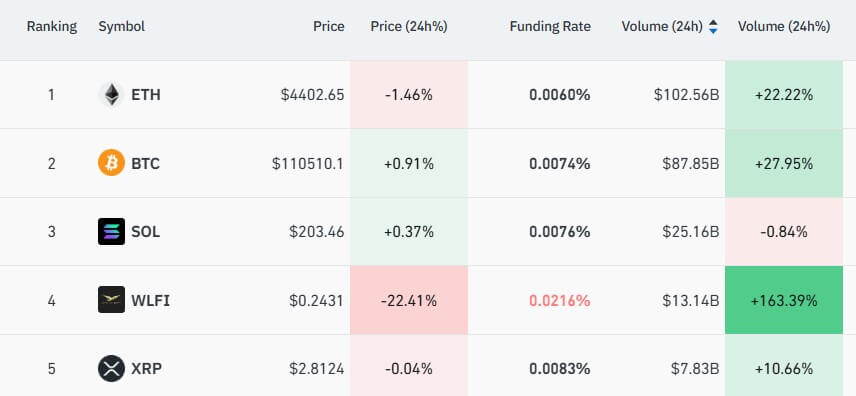
Task: Click ranking number 5 for XRP
Action: point(51,369)
